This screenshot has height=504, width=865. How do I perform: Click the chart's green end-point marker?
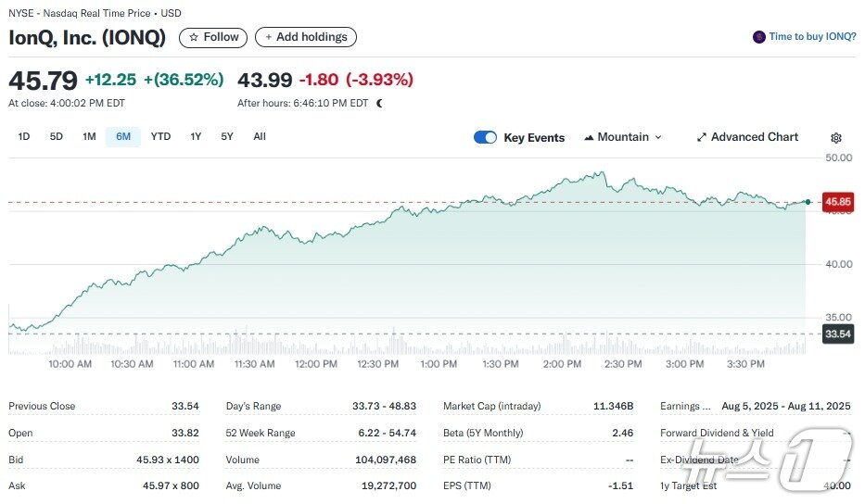point(808,202)
